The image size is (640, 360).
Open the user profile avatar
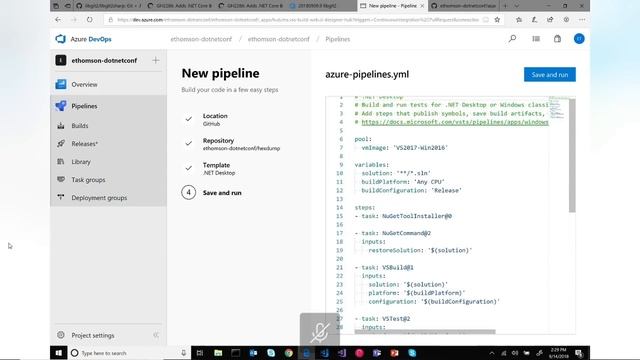pos(579,39)
